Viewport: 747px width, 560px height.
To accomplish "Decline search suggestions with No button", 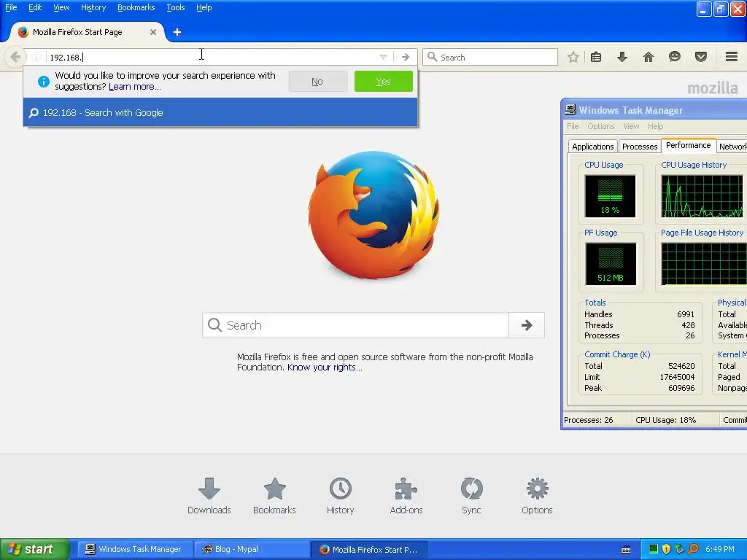I will point(317,82).
